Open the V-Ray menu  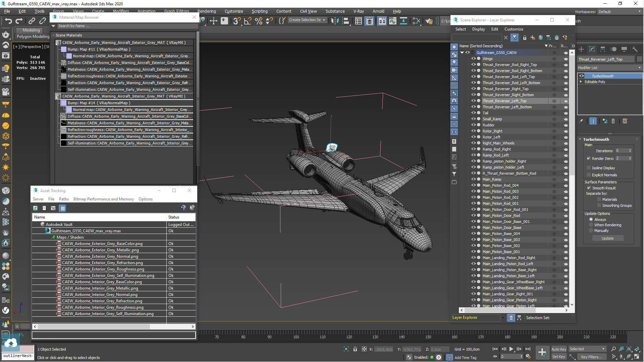click(359, 11)
